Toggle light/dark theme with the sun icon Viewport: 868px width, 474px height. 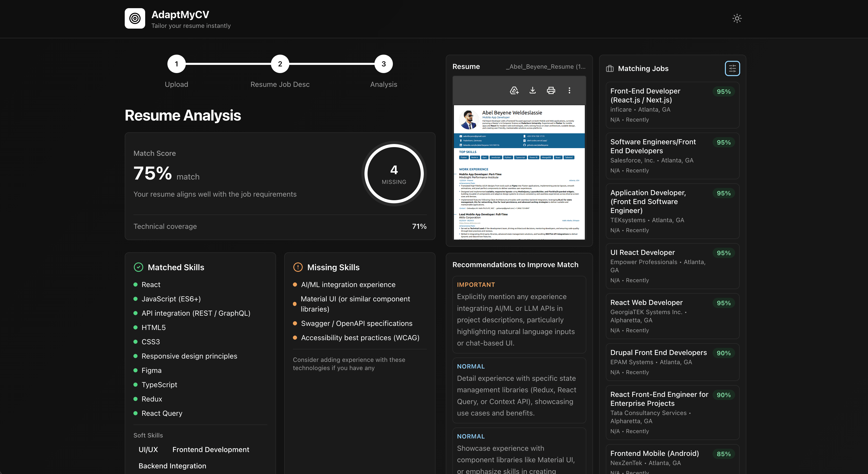pos(737,18)
